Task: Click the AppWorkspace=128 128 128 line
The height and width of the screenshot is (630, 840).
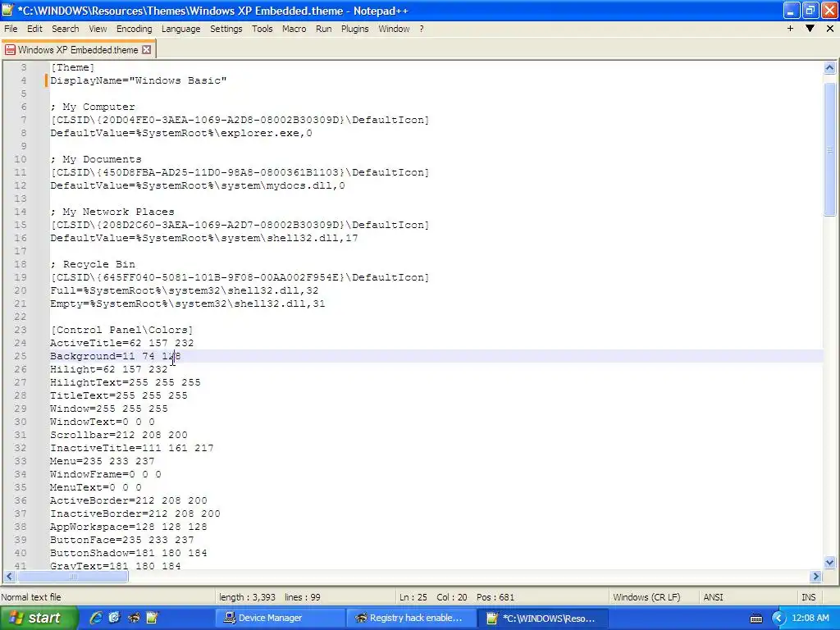Action: (129, 527)
